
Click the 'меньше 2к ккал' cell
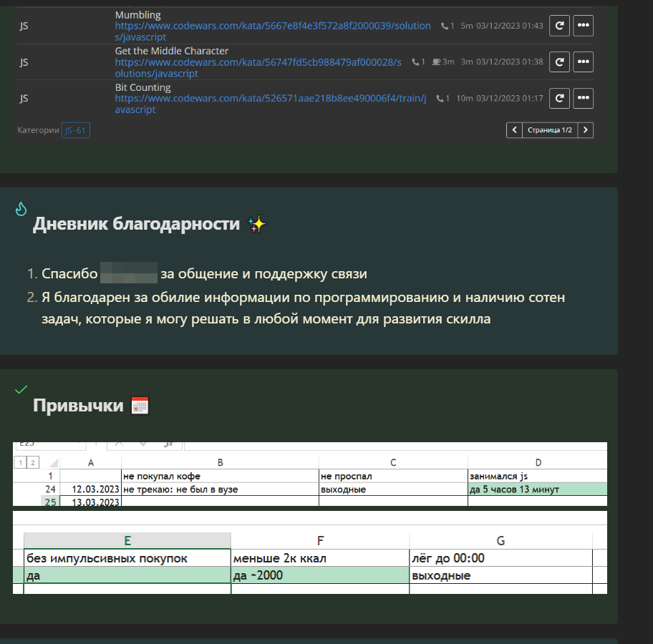(x=320, y=558)
